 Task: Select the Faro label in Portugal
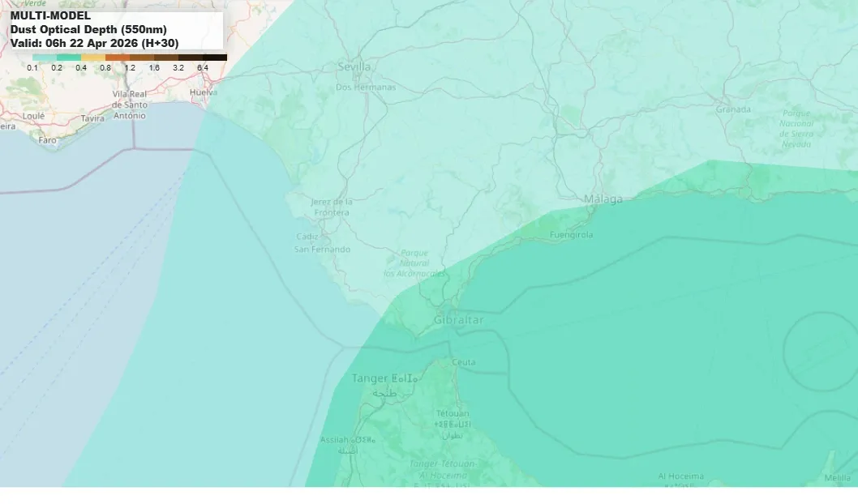coord(48,140)
